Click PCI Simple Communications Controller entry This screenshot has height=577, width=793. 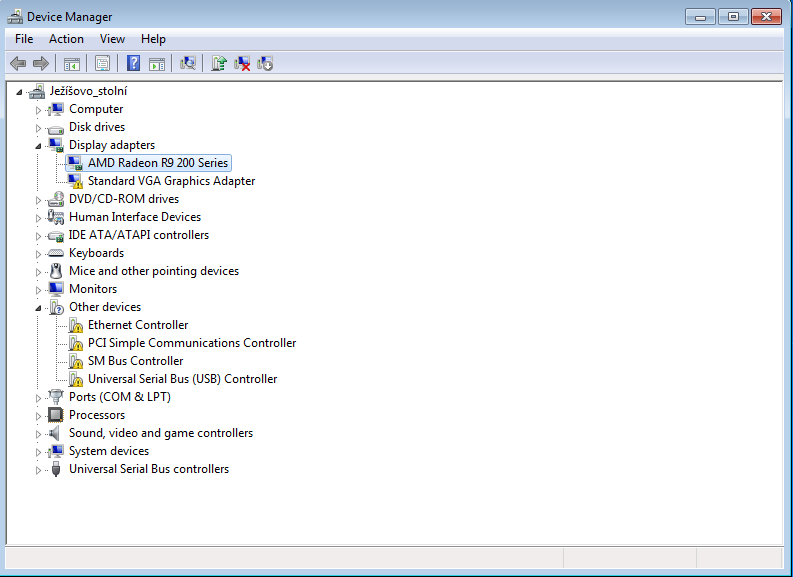[192, 343]
